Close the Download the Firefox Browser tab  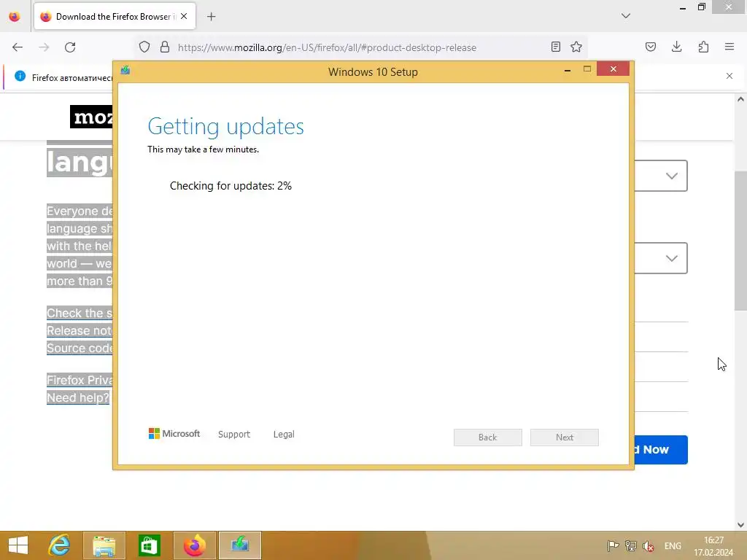(184, 16)
